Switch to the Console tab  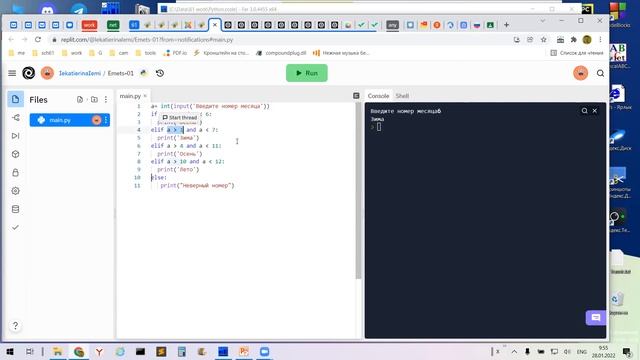click(378, 96)
